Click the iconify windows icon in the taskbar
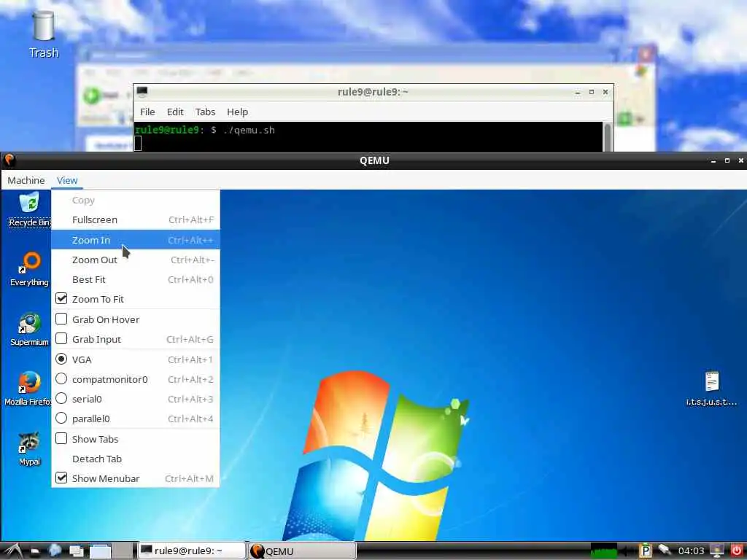This screenshot has width=747, height=560. click(x=76, y=551)
